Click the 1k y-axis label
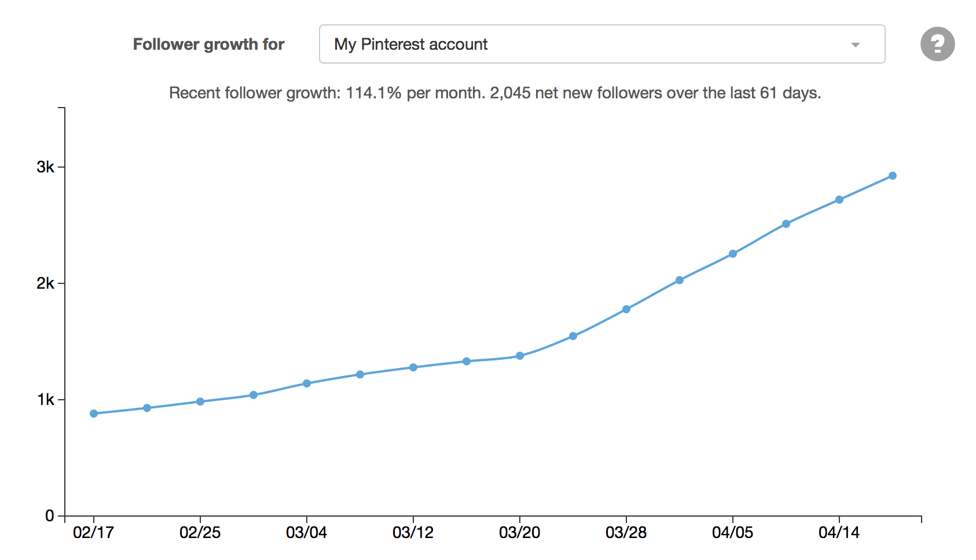This screenshot has height=560, width=976. (x=45, y=400)
